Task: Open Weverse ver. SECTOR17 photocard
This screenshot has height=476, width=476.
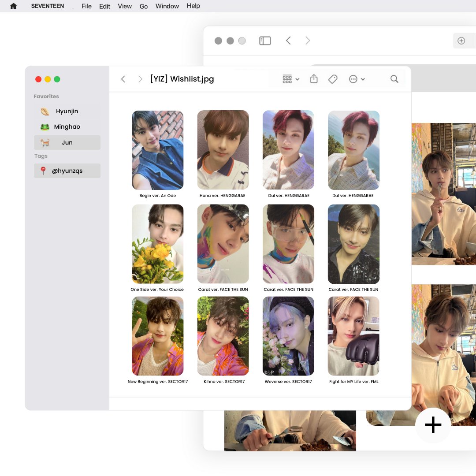Action: click(288, 336)
